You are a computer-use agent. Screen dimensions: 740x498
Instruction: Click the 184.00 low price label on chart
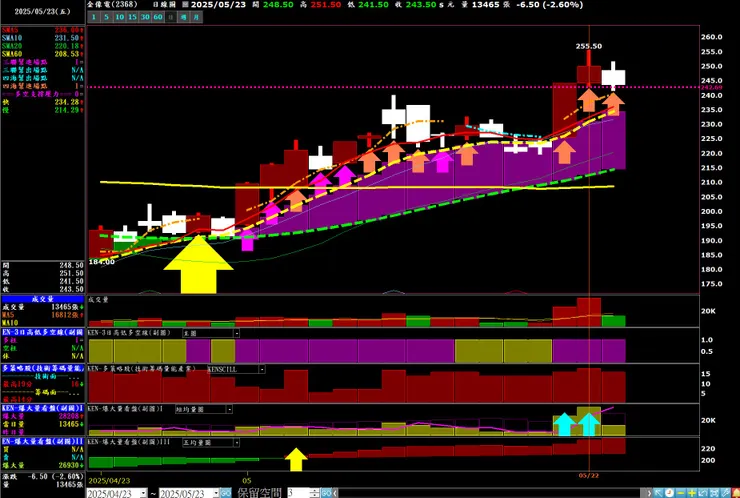(101, 262)
